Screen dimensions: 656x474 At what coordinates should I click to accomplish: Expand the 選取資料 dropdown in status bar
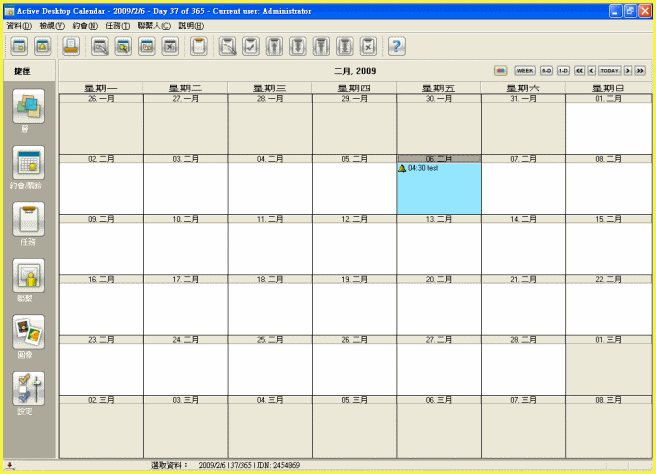tap(170, 466)
